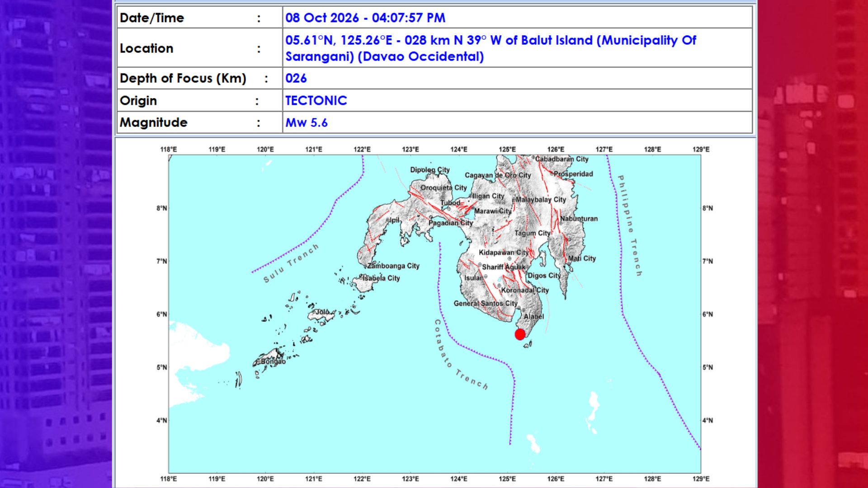Click the Sulu Trench label
Viewport: 868px width, 488px height.
[x=291, y=263]
